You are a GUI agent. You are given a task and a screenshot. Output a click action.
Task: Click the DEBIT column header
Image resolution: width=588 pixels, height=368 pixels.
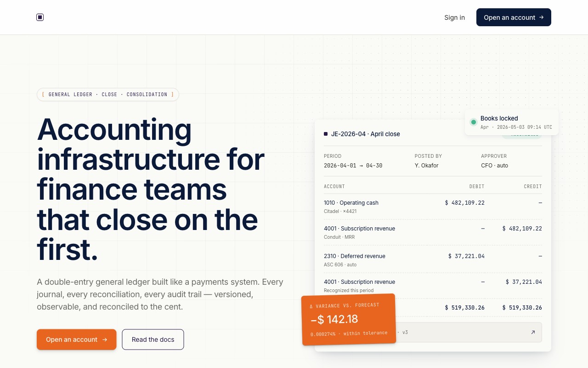pos(477,186)
